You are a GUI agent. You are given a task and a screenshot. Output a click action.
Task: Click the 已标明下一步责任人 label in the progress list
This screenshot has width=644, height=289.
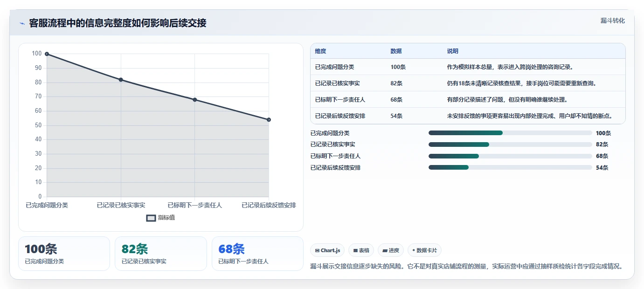point(335,156)
